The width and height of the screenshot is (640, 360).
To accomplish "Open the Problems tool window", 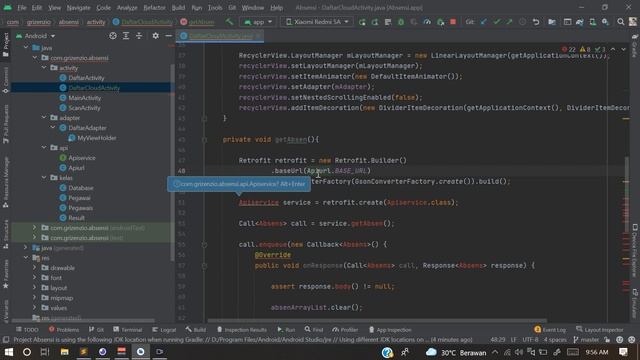I will (64, 330).
